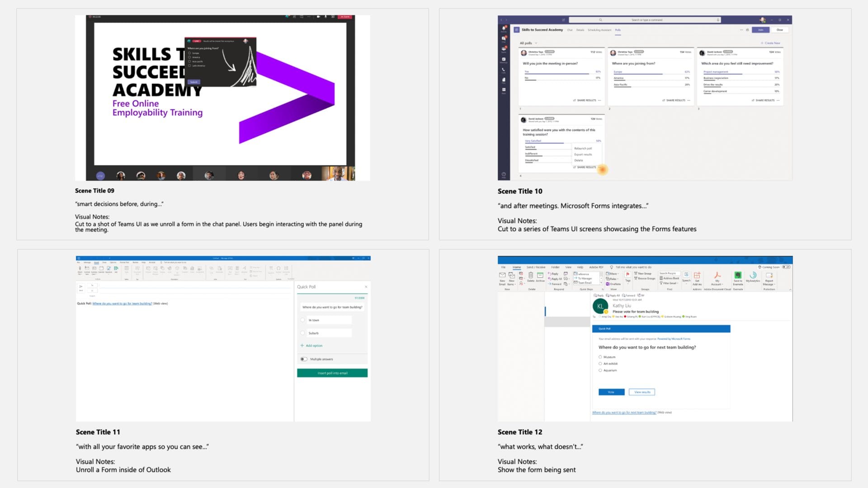This screenshot has width=868, height=488.
Task: Select Suburb radio in Quick Poll
Action: point(302,333)
